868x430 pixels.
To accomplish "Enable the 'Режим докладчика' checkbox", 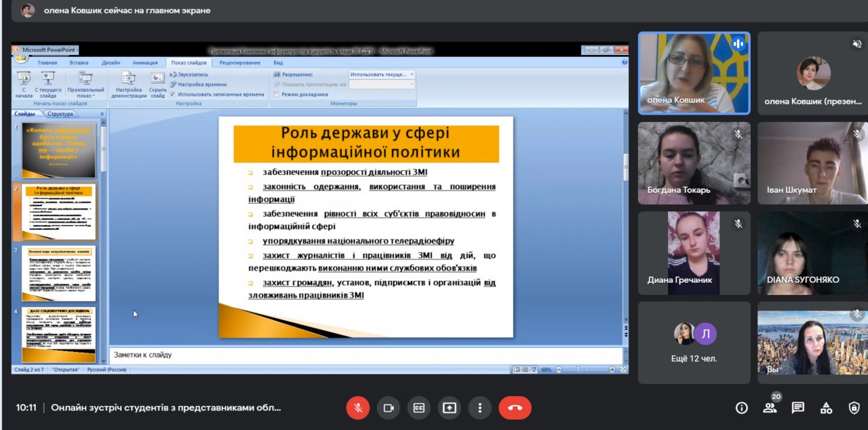I will 277,94.
